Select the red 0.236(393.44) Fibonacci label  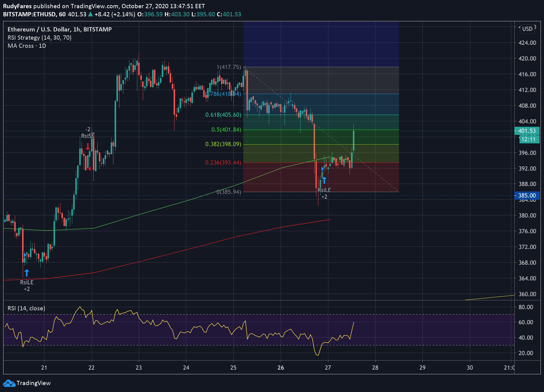(223, 163)
